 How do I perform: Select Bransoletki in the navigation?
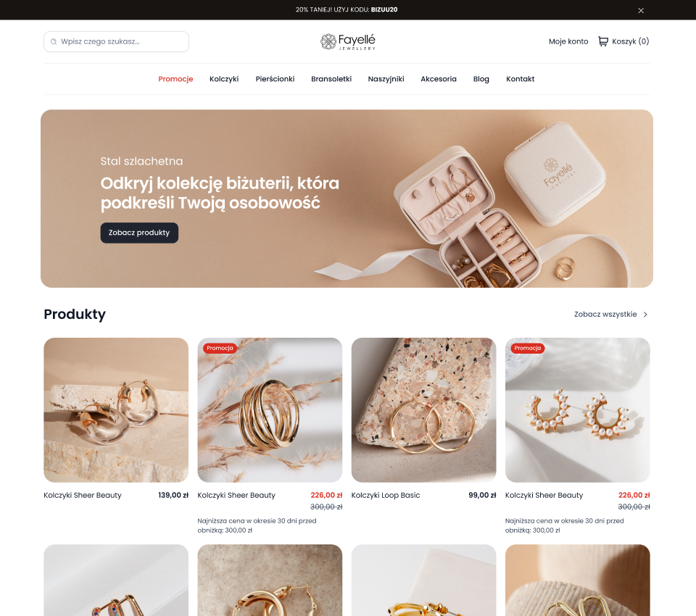(x=331, y=79)
